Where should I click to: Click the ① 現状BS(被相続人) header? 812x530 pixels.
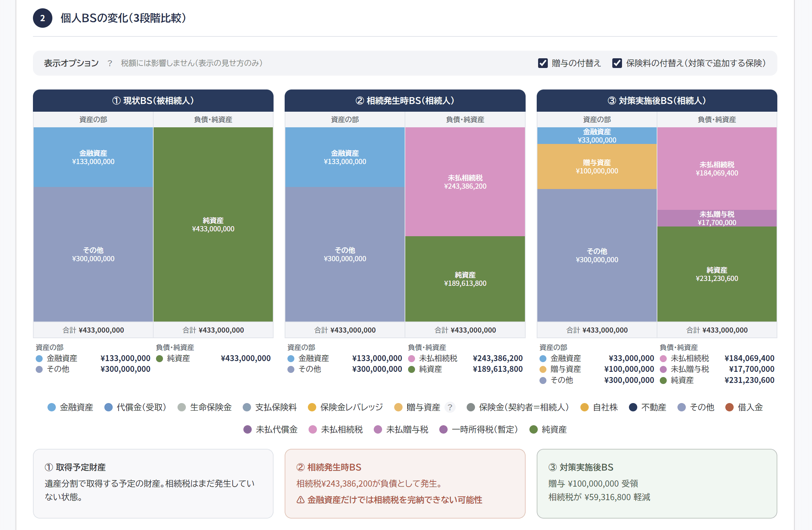tap(153, 101)
